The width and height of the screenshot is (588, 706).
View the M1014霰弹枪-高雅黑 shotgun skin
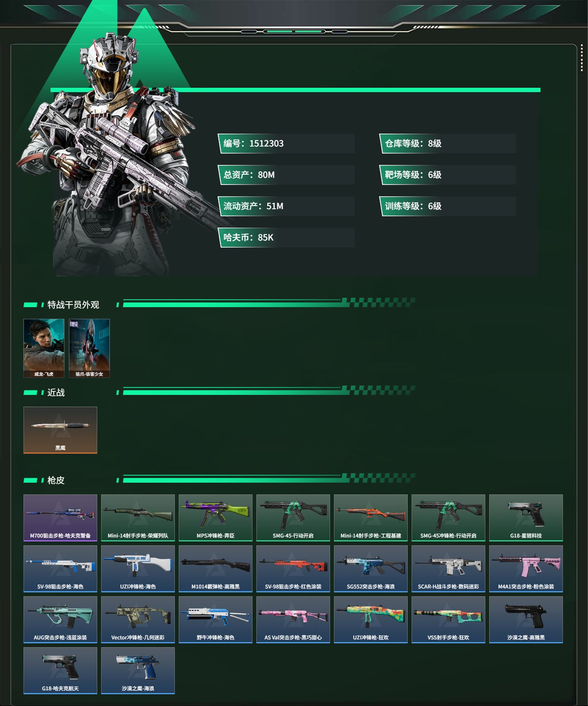coord(216,568)
